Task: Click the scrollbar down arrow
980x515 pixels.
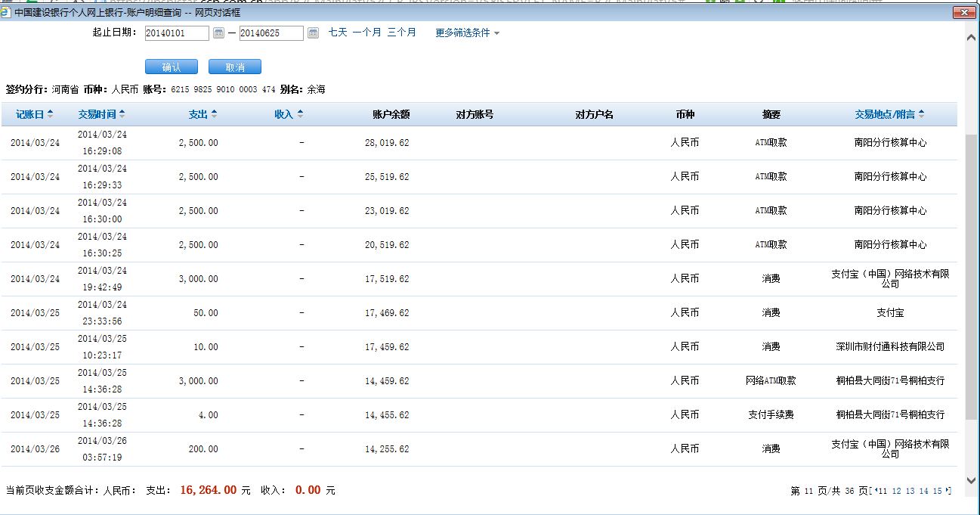Action: (972, 479)
